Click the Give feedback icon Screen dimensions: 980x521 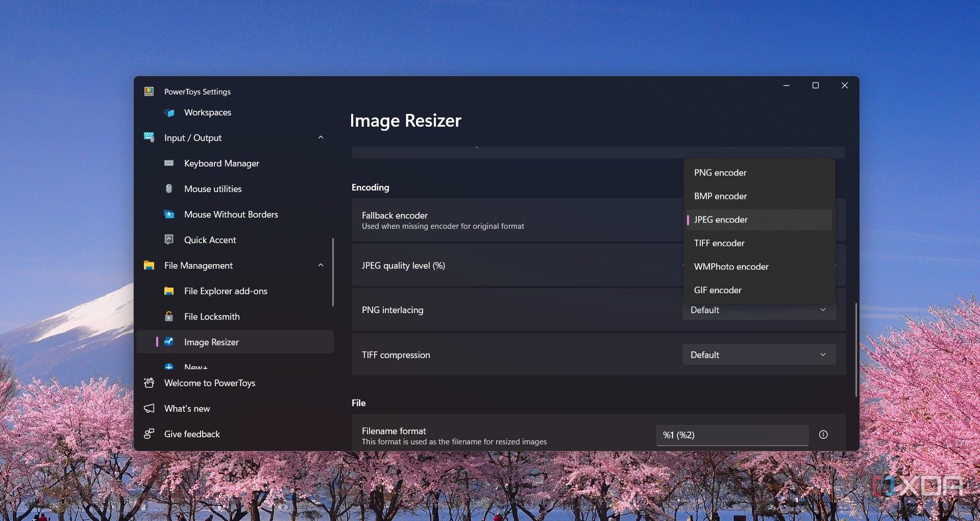click(149, 434)
